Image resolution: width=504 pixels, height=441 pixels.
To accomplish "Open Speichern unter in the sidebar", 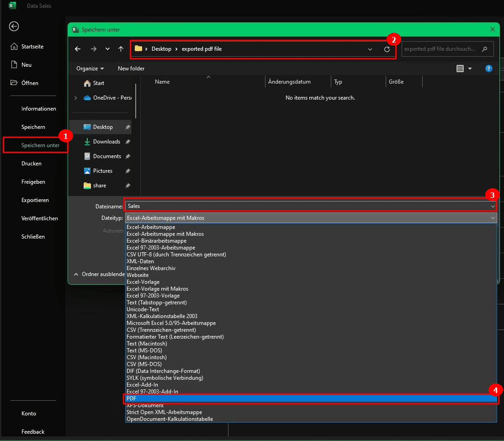I will coord(40,145).
